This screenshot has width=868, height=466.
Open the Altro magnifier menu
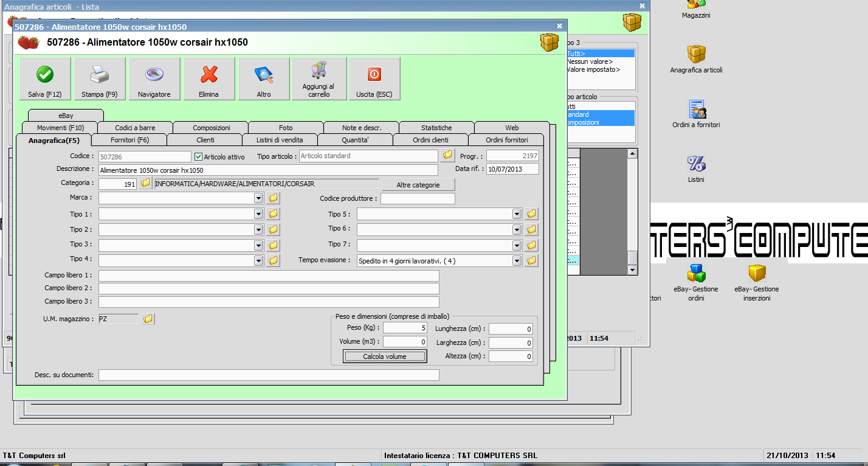click(x=264, y=79)
